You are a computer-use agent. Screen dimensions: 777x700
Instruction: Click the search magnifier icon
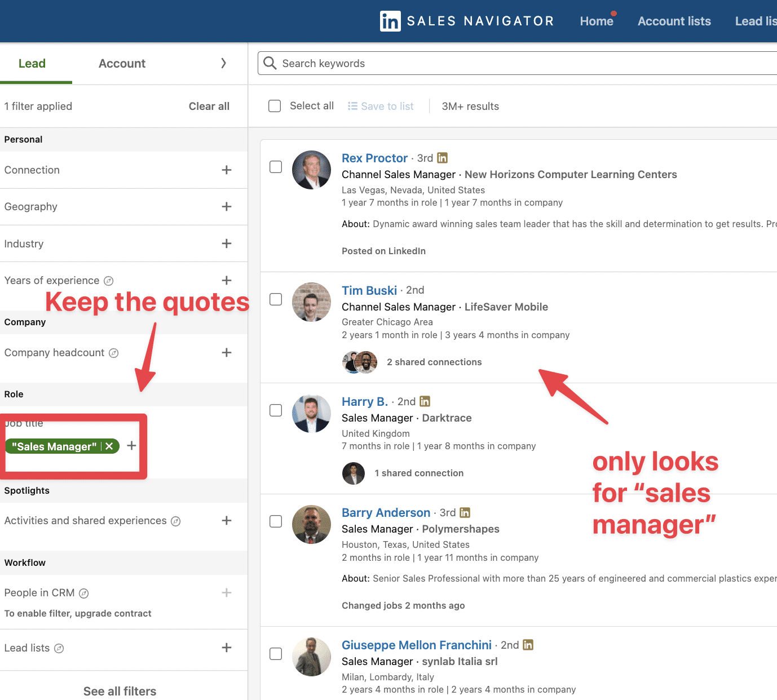click(270, 63)
